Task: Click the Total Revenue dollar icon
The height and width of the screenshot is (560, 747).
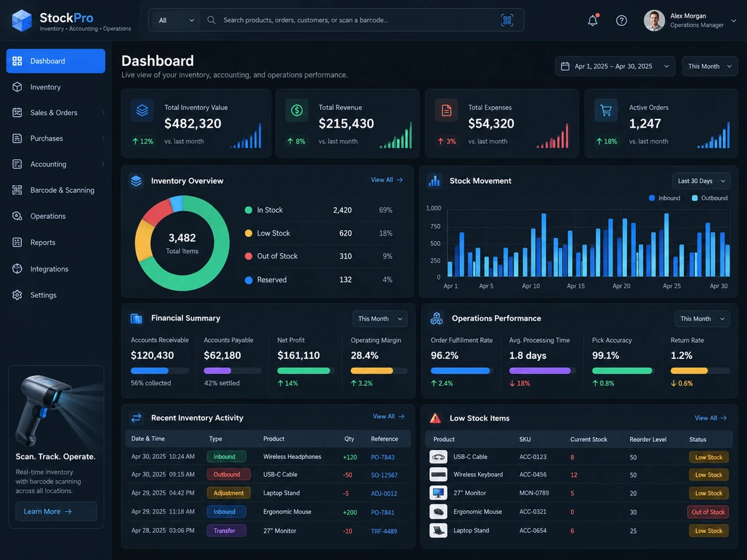Action: coord(297,111)
